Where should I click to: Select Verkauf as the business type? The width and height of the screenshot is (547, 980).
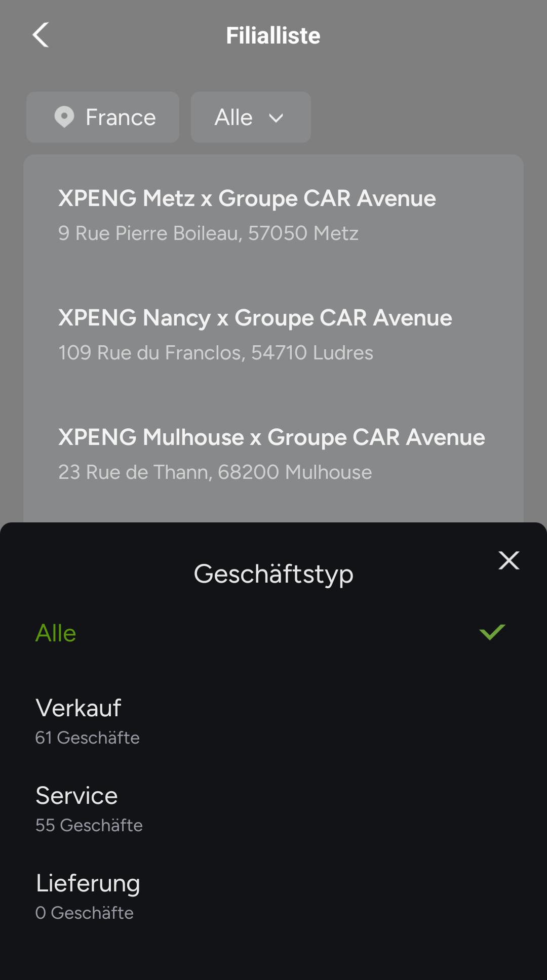(x=79, y=708)
